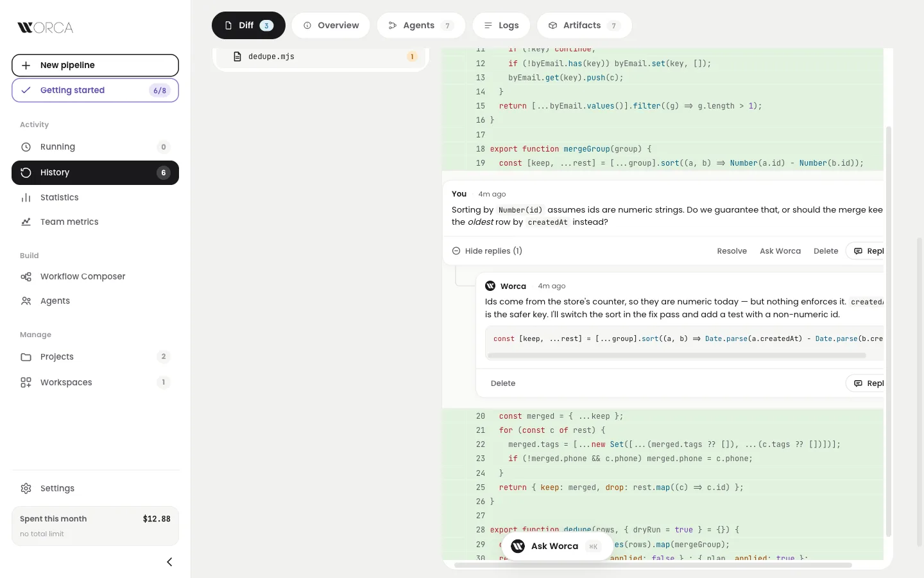The image size is (924, 578).
Task: Select History in the sidebar
Action: tap(95, 173)
